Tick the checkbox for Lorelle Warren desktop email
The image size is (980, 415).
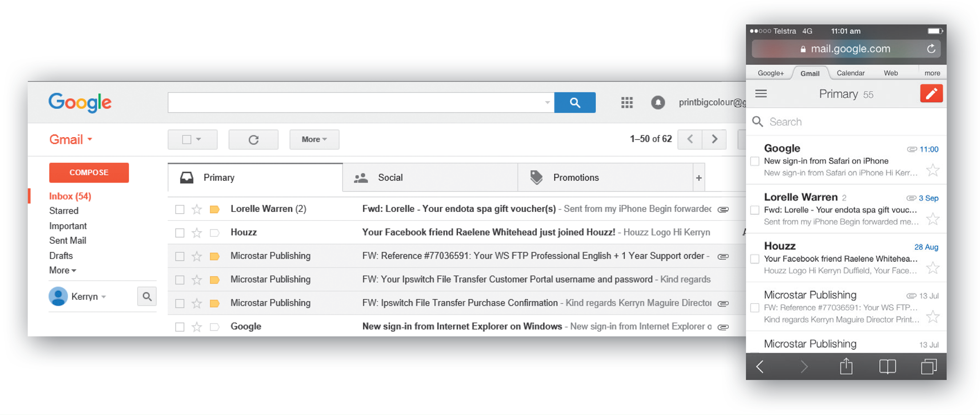pos(180,210)
